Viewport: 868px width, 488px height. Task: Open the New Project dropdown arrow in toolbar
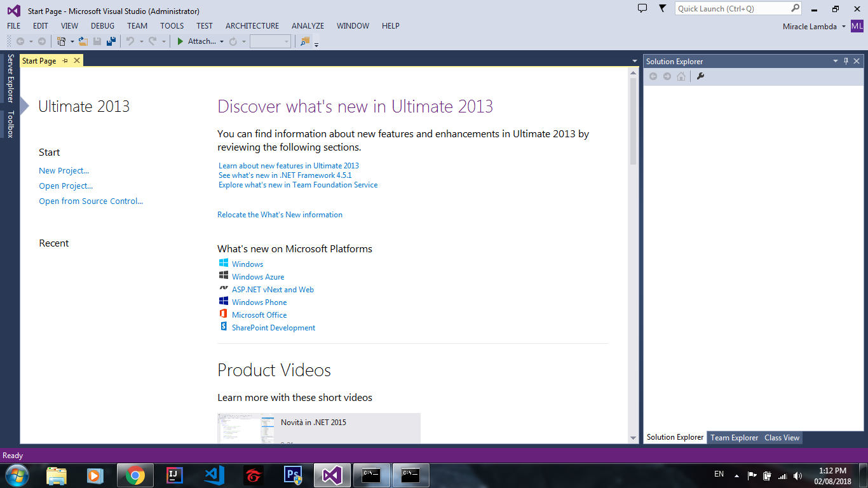point(72,42)
